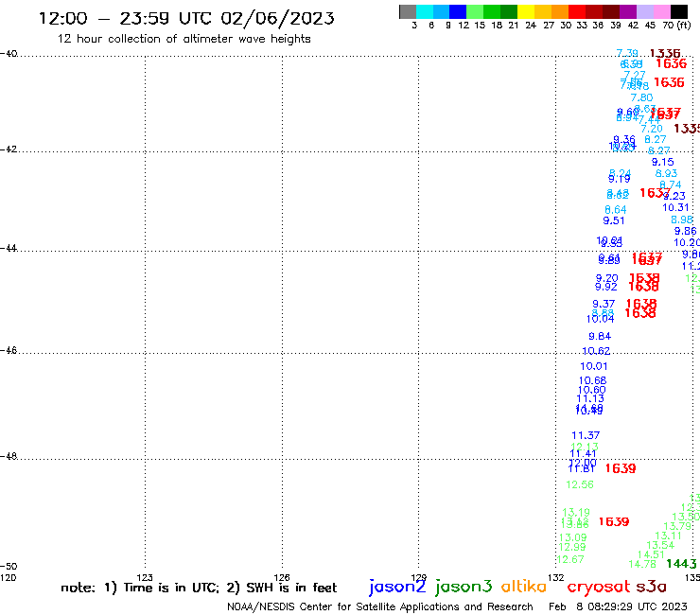Click the gray swatch in the color scale
This screenshot has height=615, width=700.
[x=408, y=11]
